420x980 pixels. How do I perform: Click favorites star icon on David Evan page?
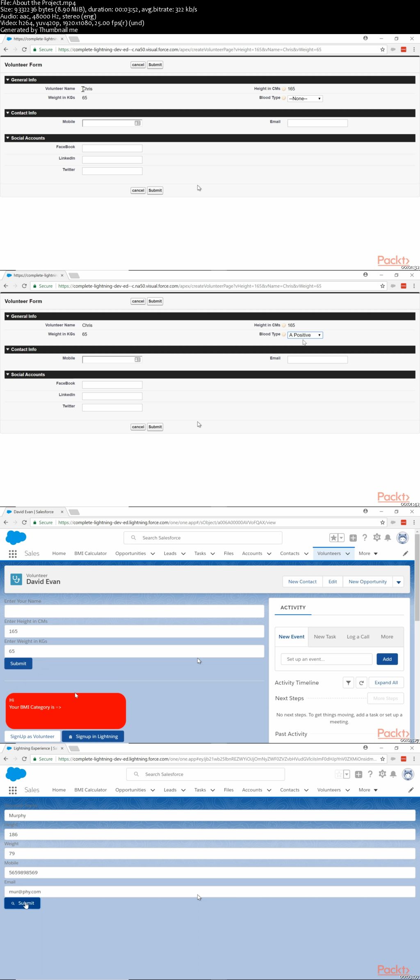pos(334,538)
